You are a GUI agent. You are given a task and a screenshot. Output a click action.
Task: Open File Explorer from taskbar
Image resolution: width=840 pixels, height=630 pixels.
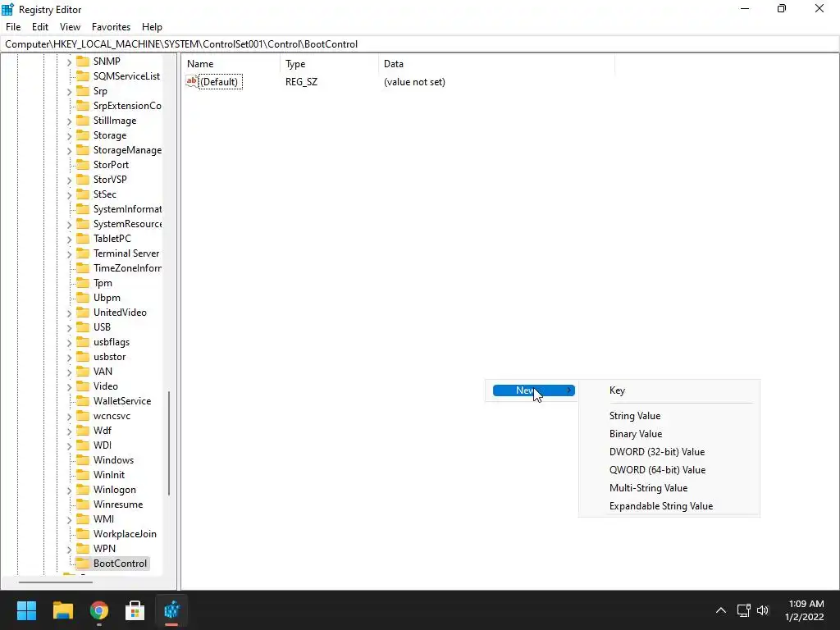[62, 610]
